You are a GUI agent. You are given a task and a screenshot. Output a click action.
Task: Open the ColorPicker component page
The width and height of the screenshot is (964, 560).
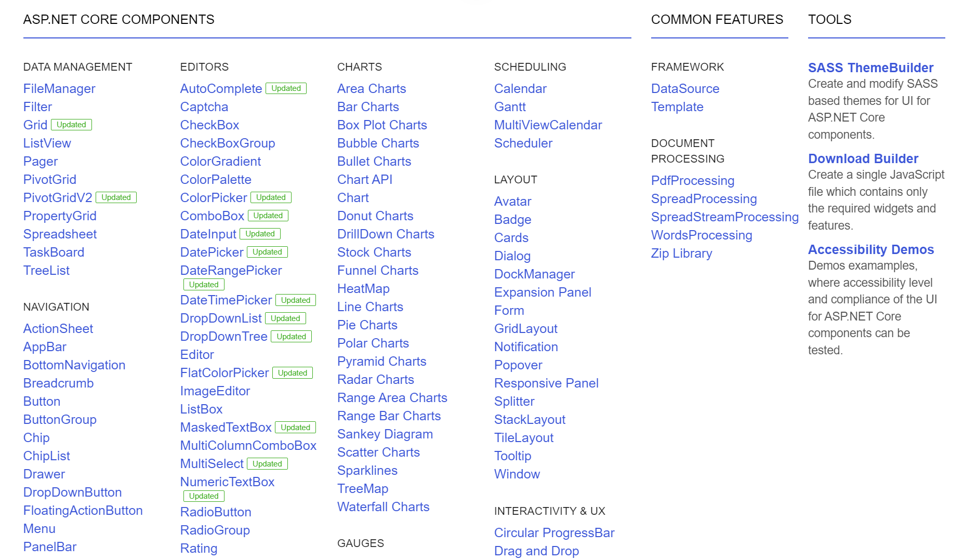(213, 197)
